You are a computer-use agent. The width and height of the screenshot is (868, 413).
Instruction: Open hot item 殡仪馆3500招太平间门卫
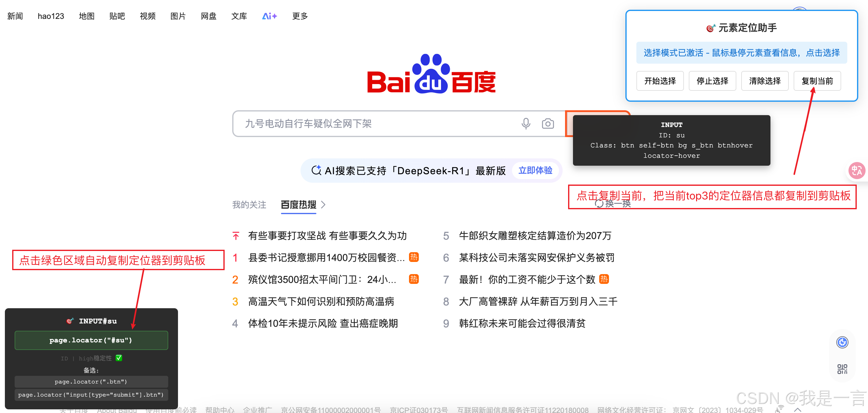(x=322, y=279)
